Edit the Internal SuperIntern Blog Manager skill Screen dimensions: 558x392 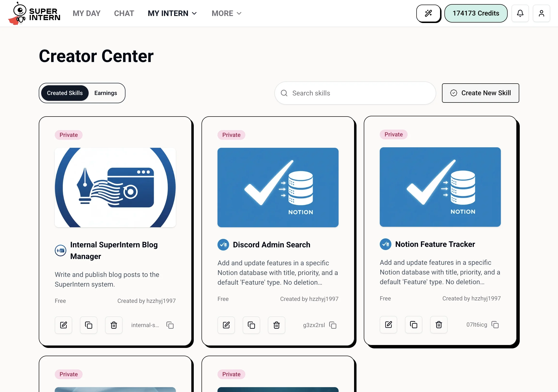pos(63,325)
